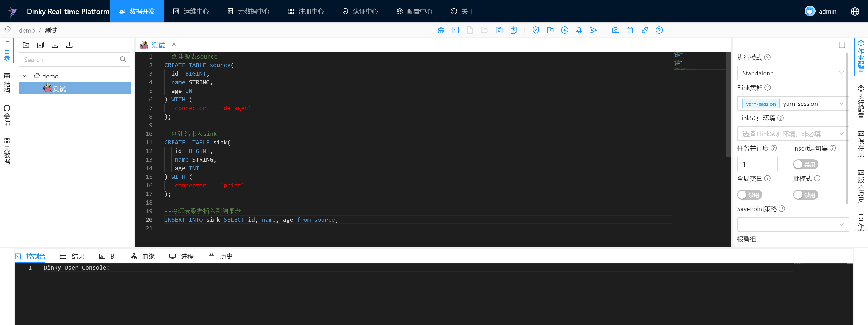
Task: Toggle the Insert语句集 switch
Action: [805, 164]
